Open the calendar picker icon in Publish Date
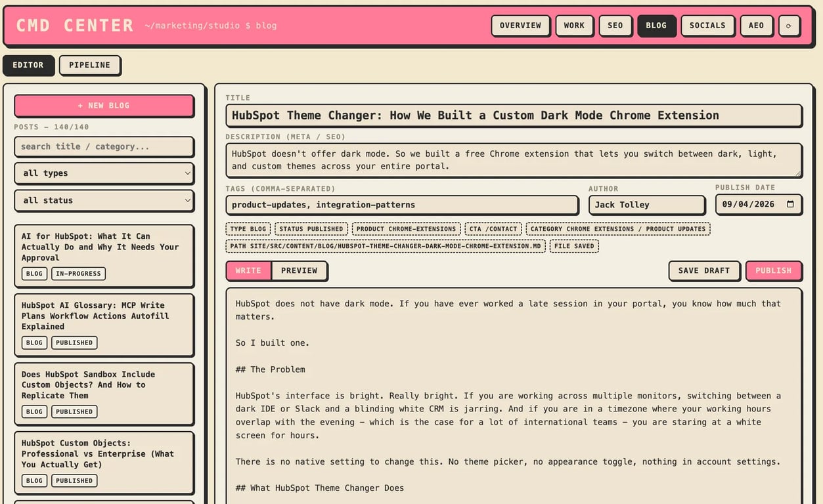823x504 pixels. coord(790,204)
